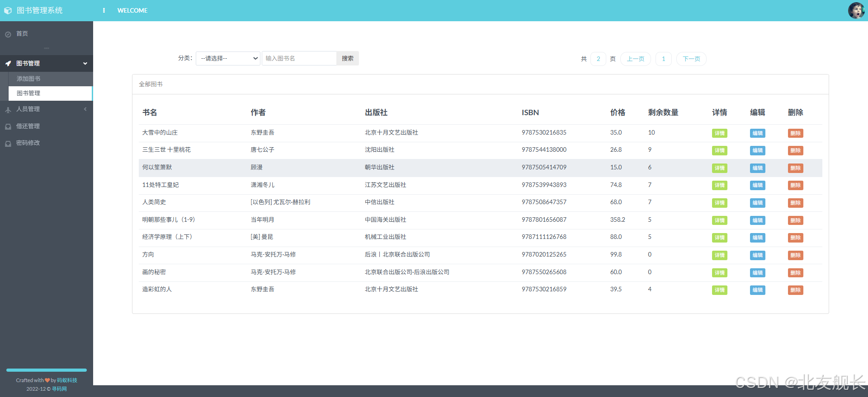View 详情 for 三生三世 十里桃花

pos(720,150)
